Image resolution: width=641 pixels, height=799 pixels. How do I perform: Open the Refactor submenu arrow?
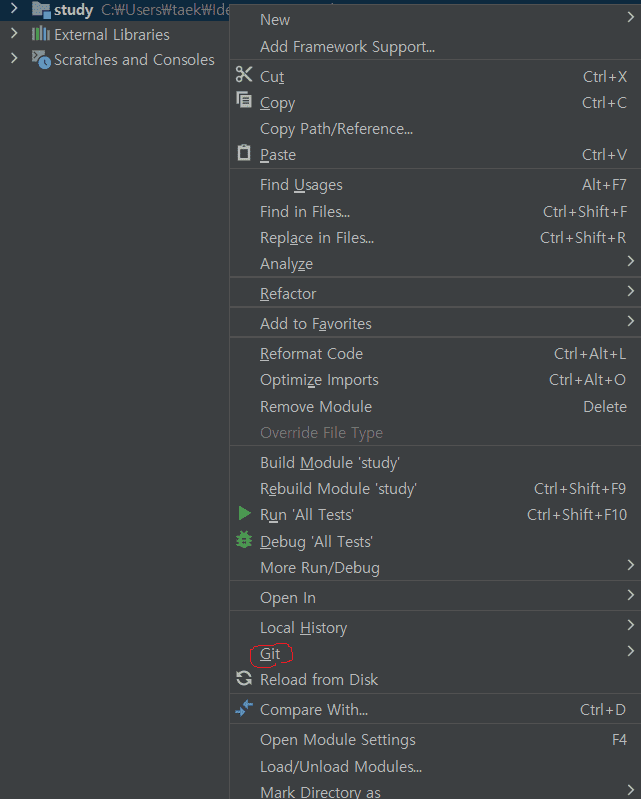630,292
